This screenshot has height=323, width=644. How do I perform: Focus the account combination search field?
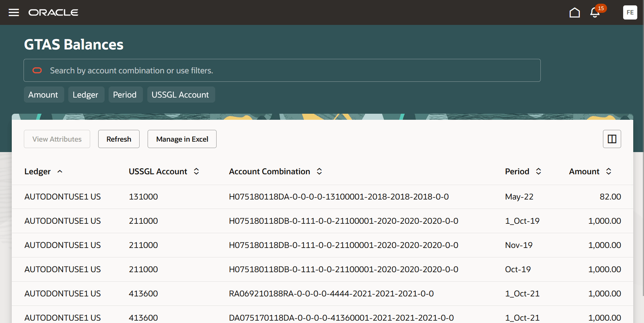pos(282,70)
